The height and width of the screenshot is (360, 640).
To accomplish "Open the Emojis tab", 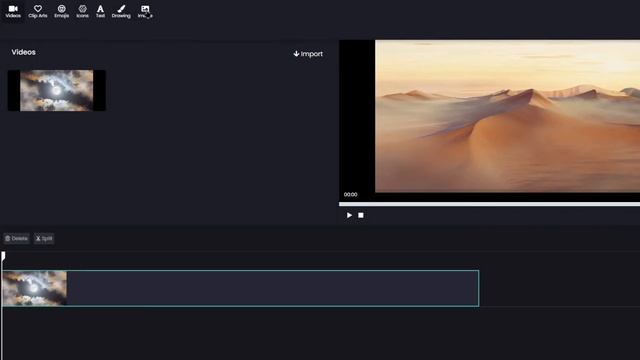I will coord(62,11).
